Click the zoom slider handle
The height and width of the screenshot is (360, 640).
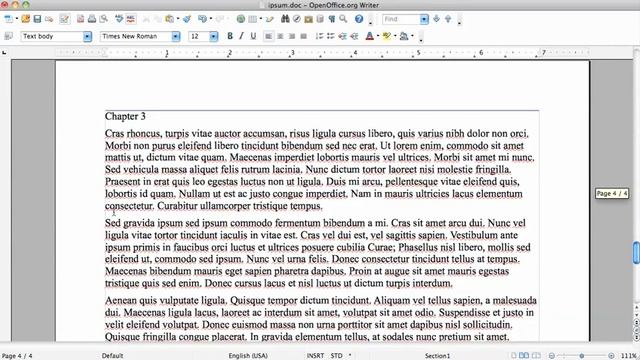(x=582, y=356)
